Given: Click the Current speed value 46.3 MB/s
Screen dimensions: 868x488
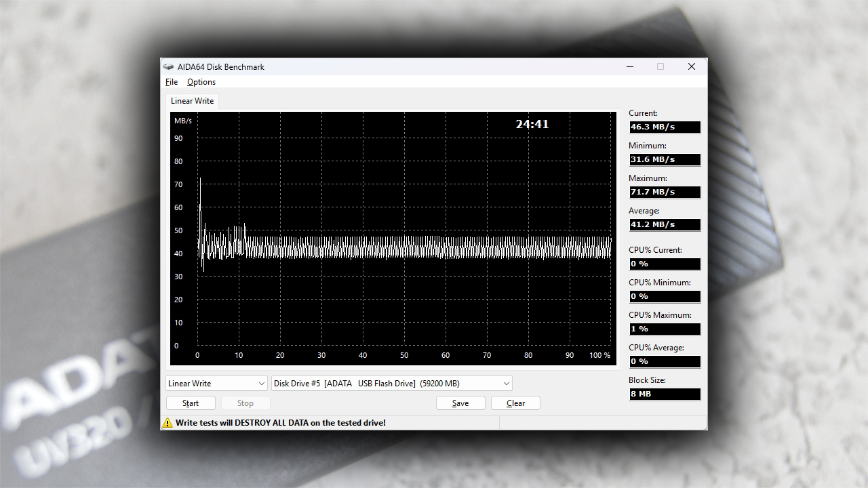Looking at the screenshot, I should click(664, 127).
